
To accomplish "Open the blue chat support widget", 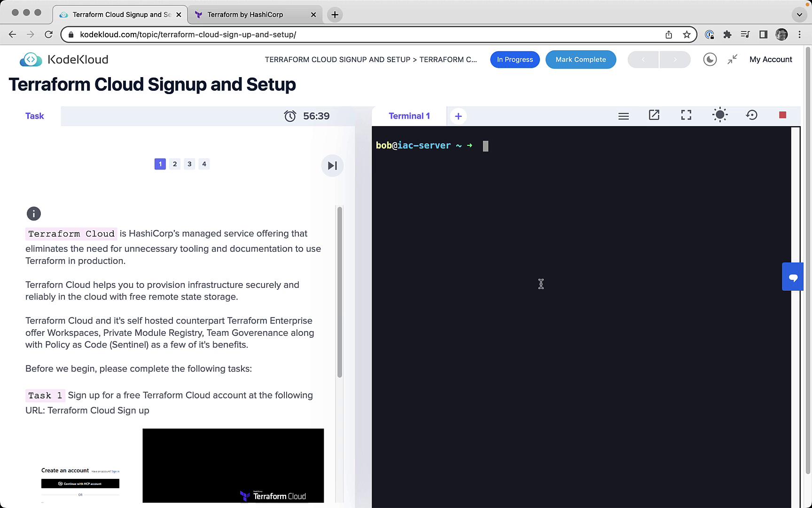I will (793, 277).
